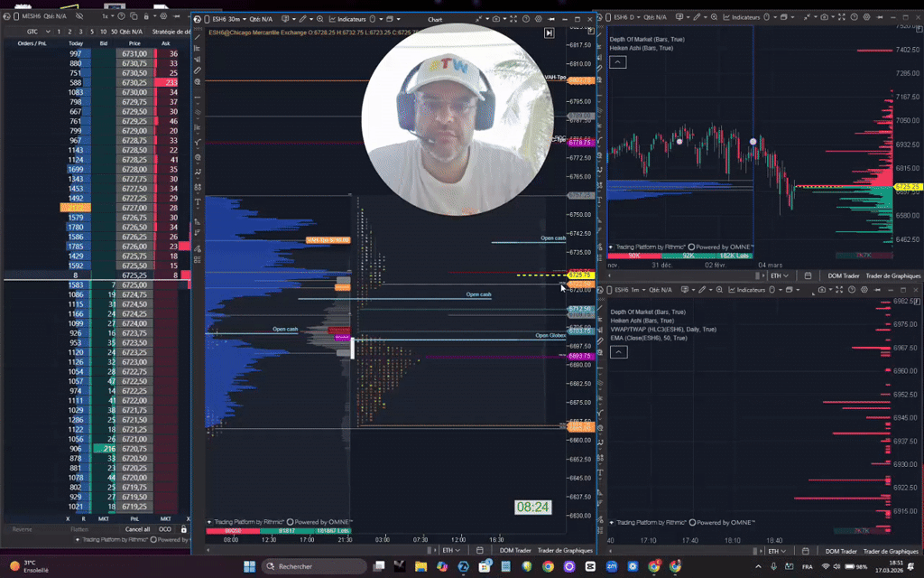
Task: Click the fullscreen expand icon in ESH6 30m toolbar
Action: pos(513,19)
